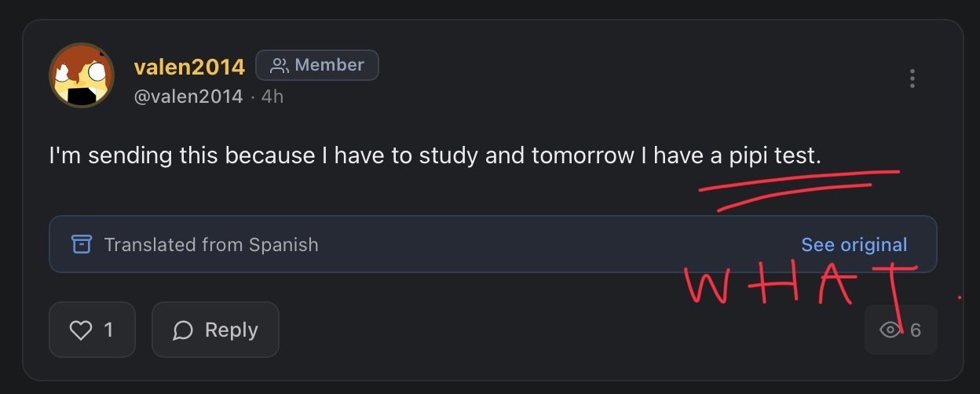Image resolution: width=980 pixels, height=394 pixels.
Task: Click valen2014's profile avatar picture
Action: point(82,76)
